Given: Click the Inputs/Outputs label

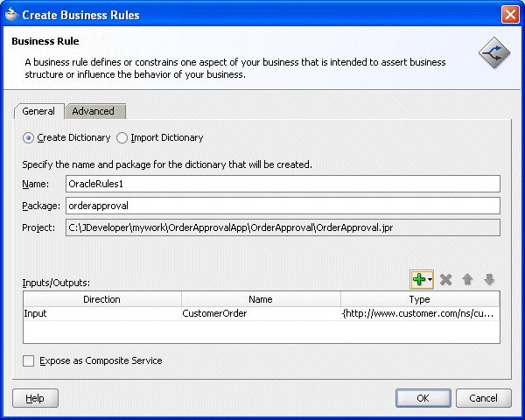Looking at the screenshot, I should point(56,283).
